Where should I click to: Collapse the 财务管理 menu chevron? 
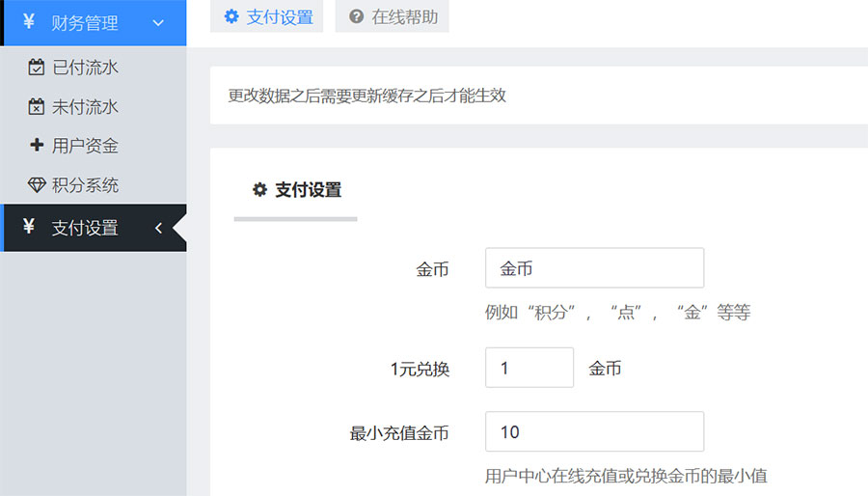pyautogui.click(x=158, y=23)
